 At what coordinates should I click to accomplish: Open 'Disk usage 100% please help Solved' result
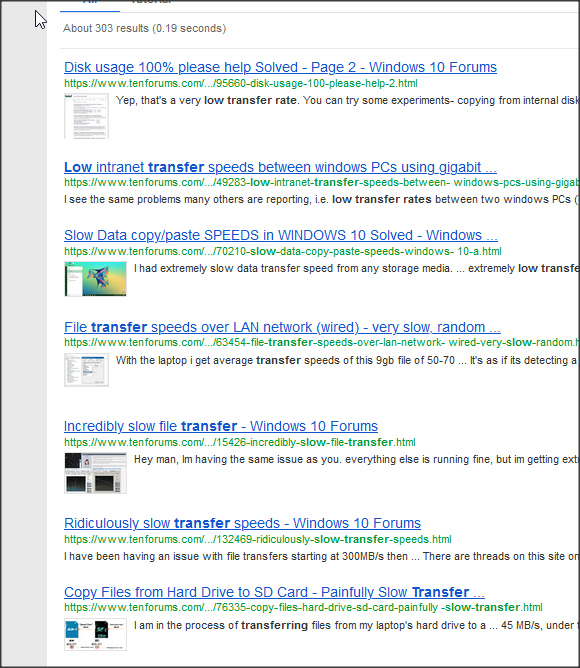(280, 67)
